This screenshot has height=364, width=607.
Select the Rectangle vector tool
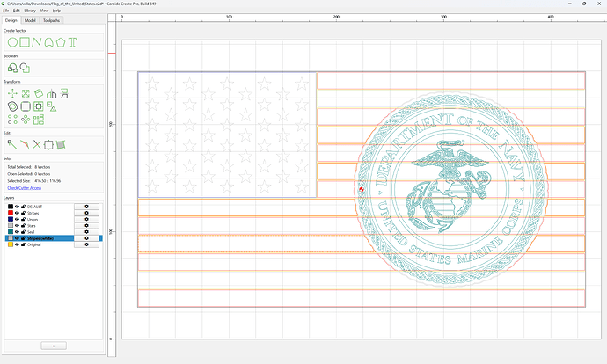click(25, 42)
